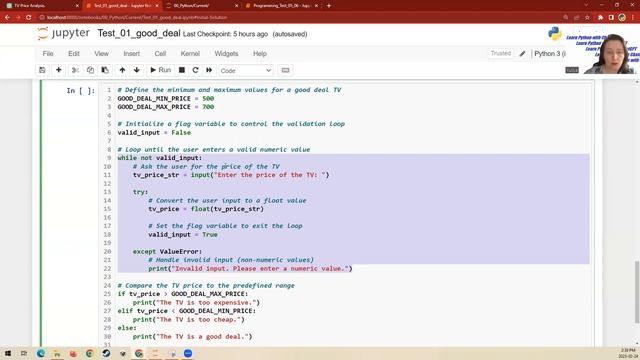
Task: Click 'The TV is too expensive.' line
Action: point(196,302)
